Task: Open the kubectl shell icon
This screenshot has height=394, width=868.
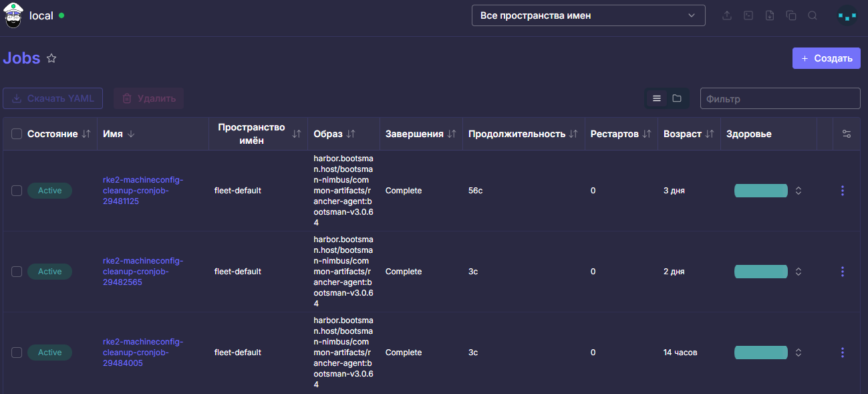Action: pos(748,15)
